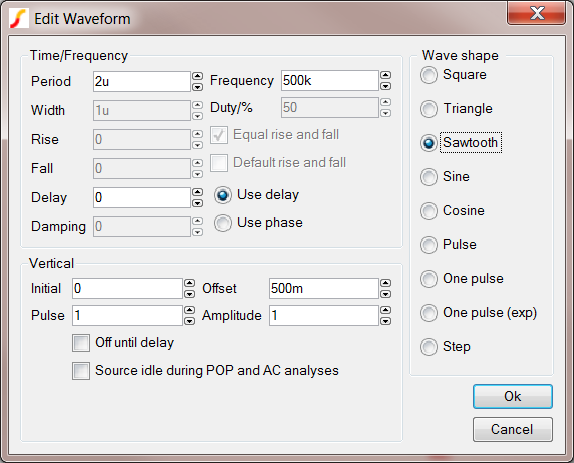Select the Triangle wave shape
Viewport: 574px width, 463px height.
(x=429, y=109)
